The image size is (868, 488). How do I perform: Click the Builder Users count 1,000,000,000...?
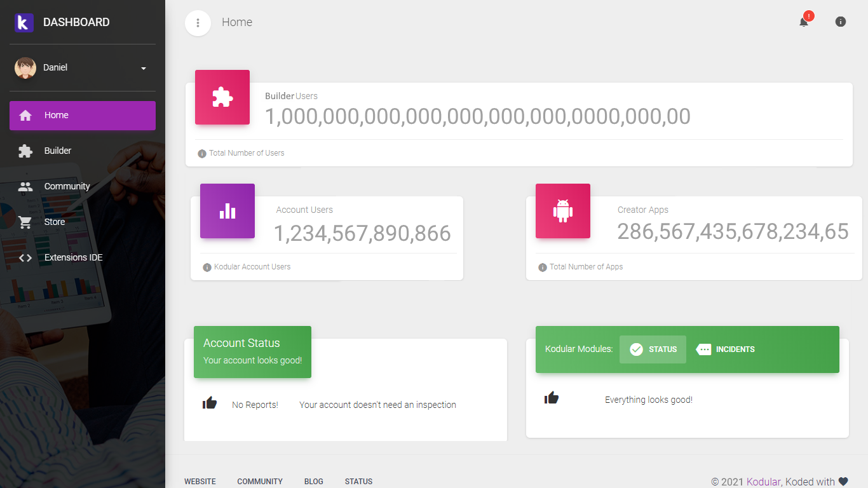[x=477, y=116]
